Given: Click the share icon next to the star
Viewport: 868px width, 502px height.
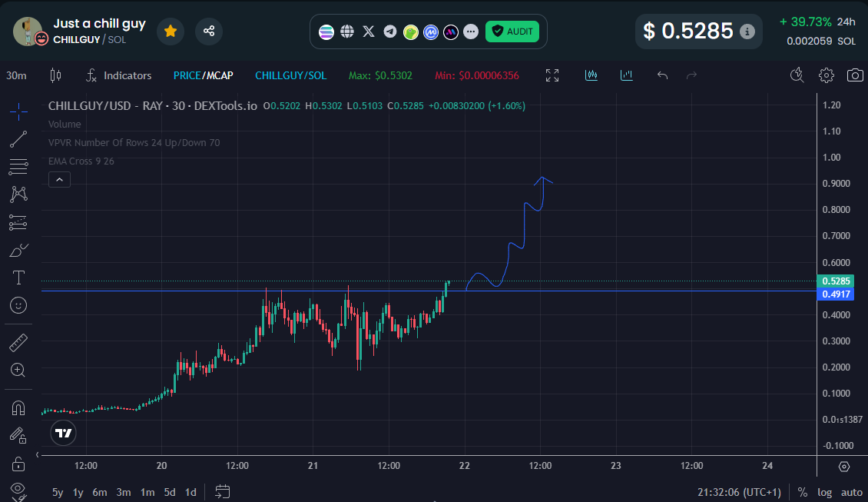Looking at the screenshot, I should point(209,31).
